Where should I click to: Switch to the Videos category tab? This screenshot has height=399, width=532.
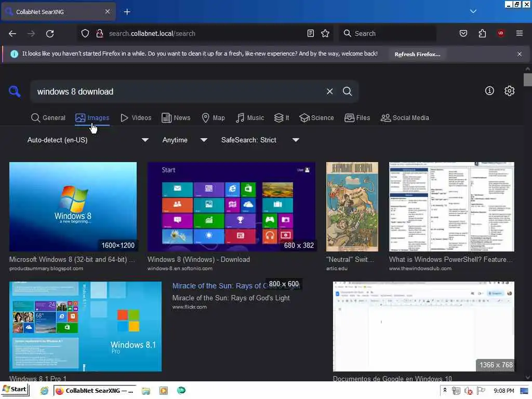(x=136, y=118)
